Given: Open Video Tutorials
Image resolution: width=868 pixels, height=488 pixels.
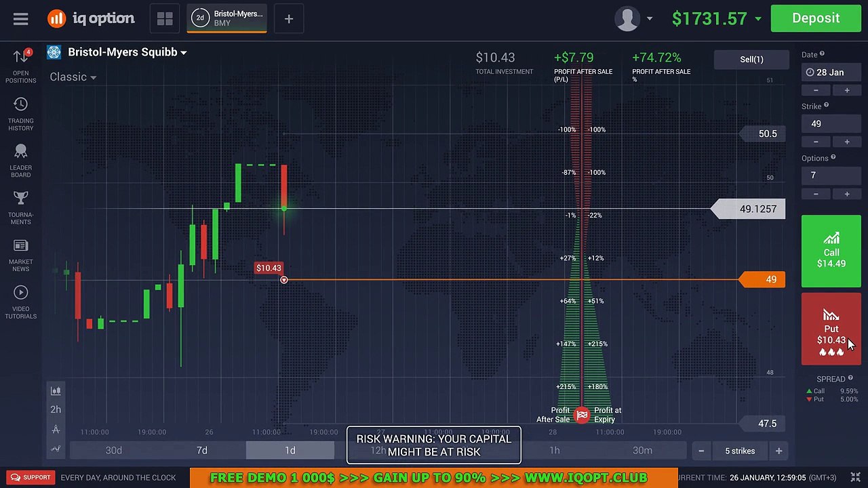Looking at the screenshot, I should pyautogui.click(x=21, y=302).
